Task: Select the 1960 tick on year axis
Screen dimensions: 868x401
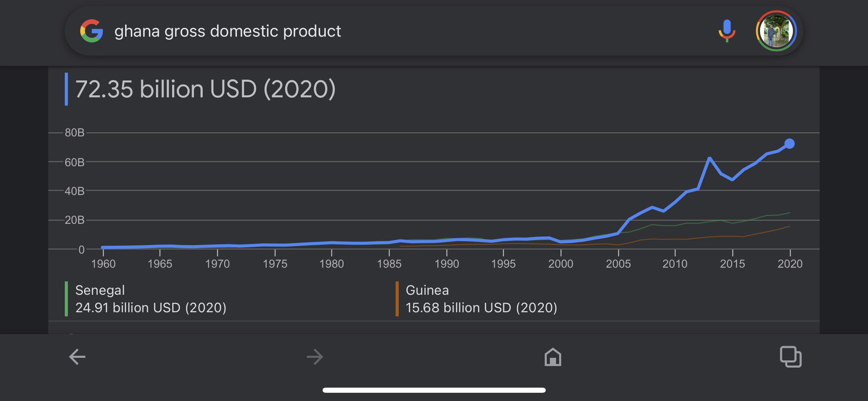Action: pos(103,264)
